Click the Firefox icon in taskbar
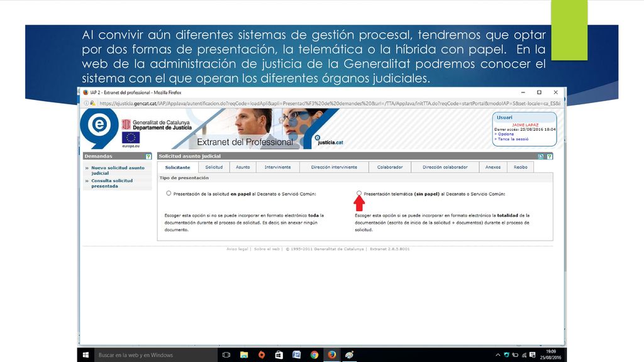The width and height of the screenshot is (644, 362). tap(332, 355)
